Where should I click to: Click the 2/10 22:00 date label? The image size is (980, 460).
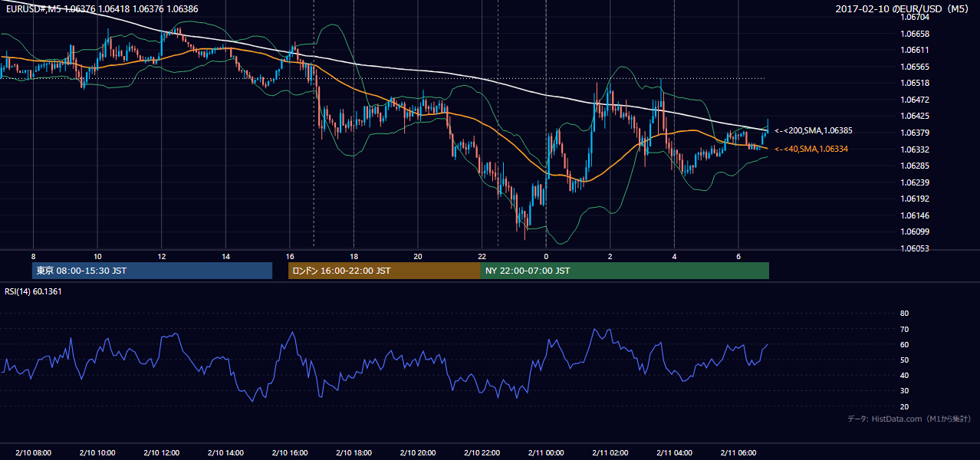(482, 452)
